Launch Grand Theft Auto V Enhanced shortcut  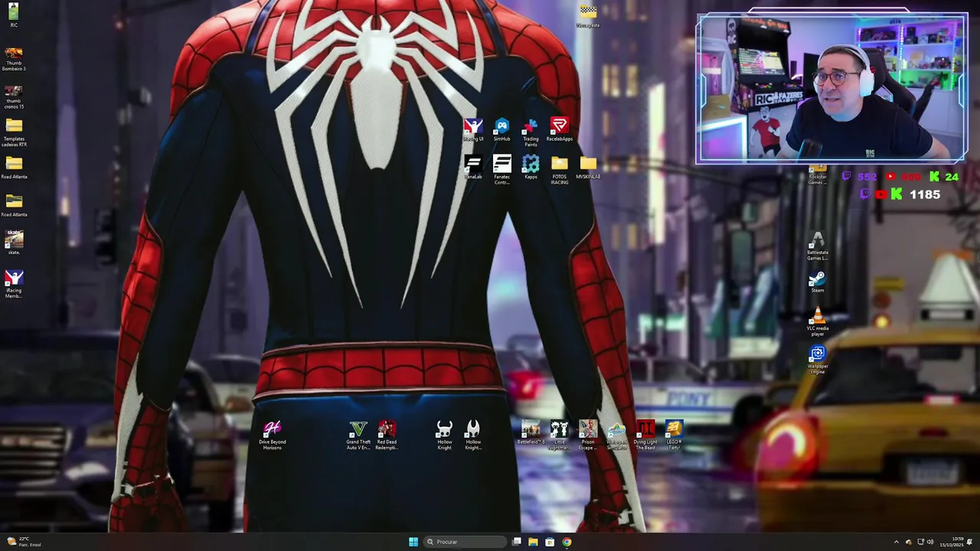pos(358,435)
